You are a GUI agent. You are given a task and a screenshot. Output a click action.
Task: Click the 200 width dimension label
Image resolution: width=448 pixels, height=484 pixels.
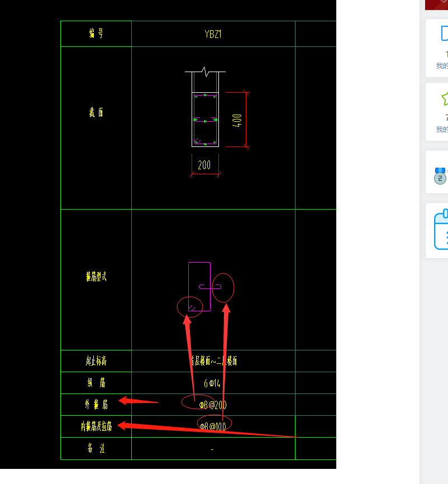pos(204,165)
